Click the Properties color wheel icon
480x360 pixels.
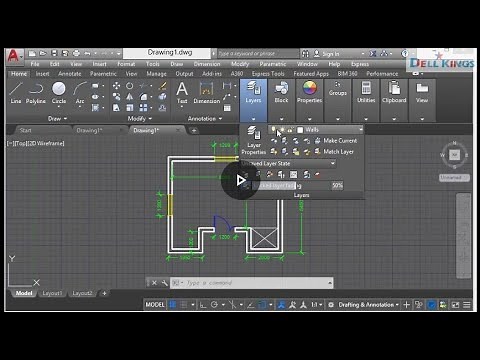(x=310, y=88)
